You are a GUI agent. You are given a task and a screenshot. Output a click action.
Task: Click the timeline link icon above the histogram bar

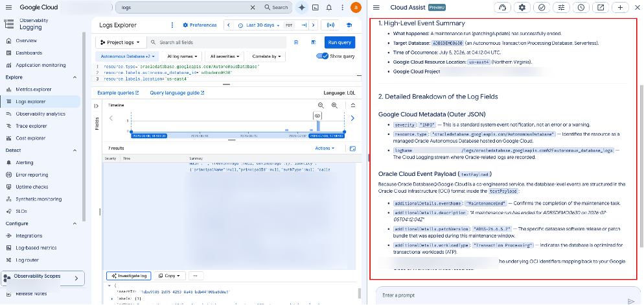(x=317, y=116)
